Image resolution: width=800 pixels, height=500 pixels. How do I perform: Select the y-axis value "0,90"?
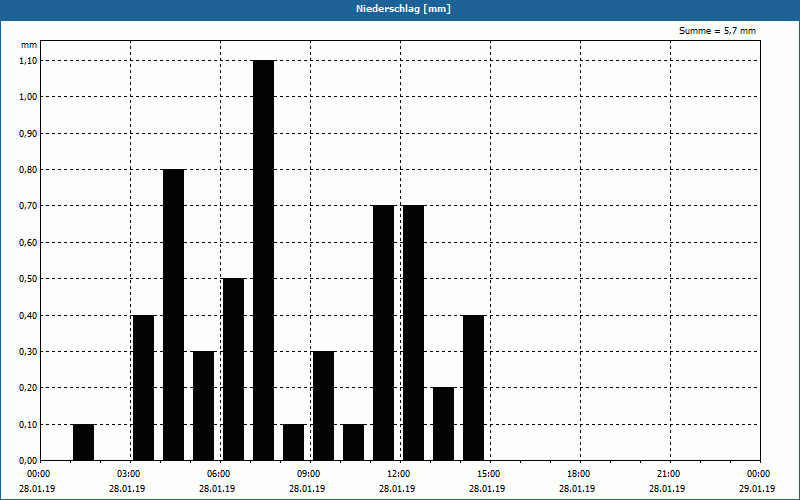(28, 133)
